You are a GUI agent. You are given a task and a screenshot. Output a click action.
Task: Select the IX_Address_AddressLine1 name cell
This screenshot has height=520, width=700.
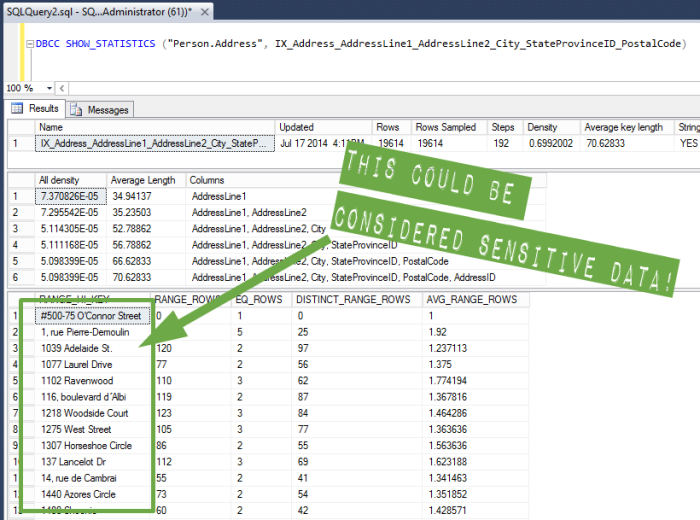click(154, 143)
